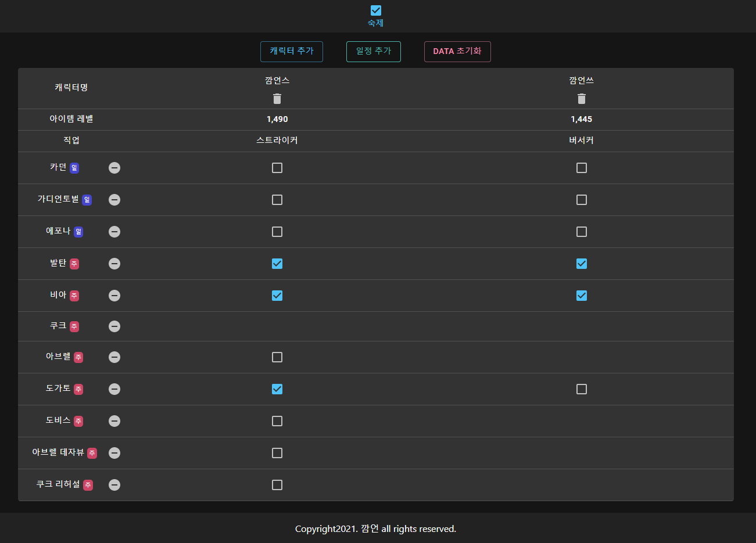Remove the 가디언토벌 schedule row

click(x=114, y=200)
